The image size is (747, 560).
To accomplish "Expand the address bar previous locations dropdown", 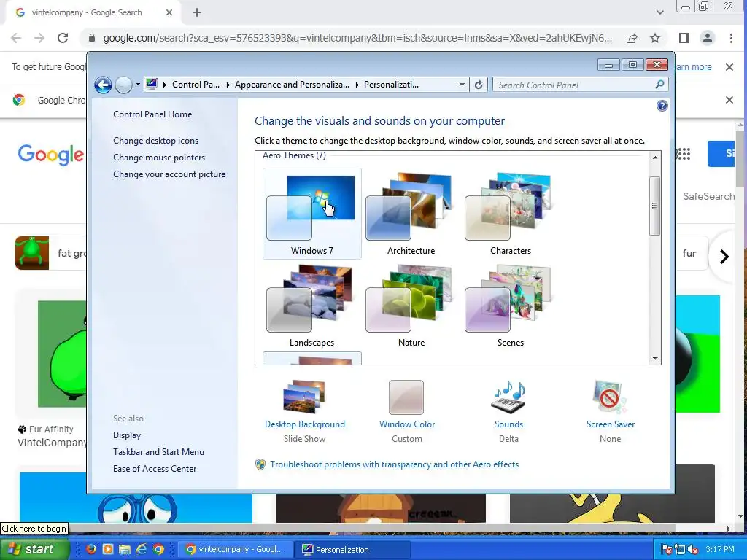I will [x=462, y=85].
